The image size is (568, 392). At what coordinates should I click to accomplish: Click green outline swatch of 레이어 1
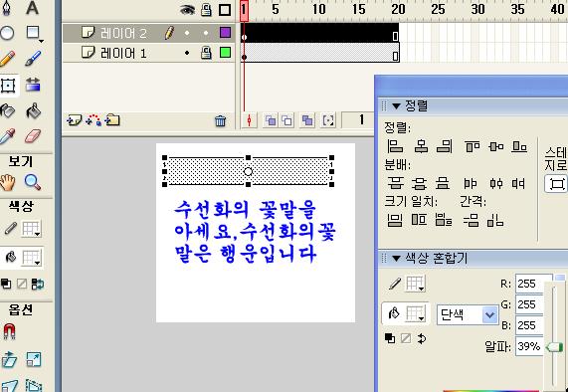[226, 53]
